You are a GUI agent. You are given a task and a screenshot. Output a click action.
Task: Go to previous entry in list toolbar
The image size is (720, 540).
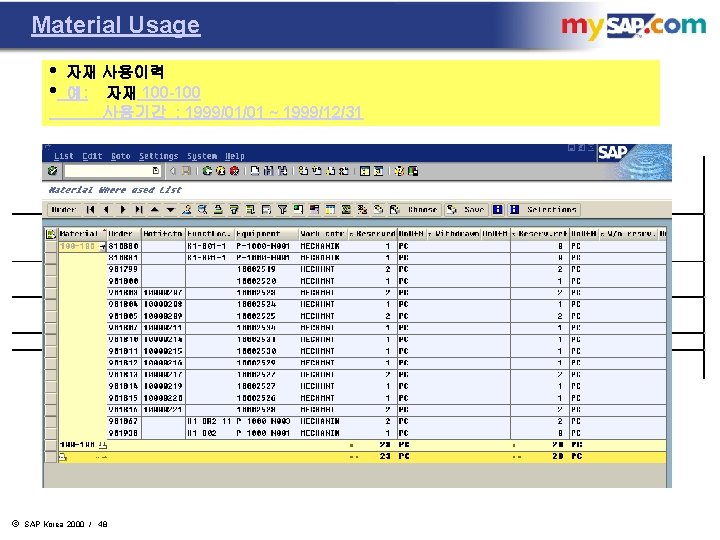[x=107, y=209]
